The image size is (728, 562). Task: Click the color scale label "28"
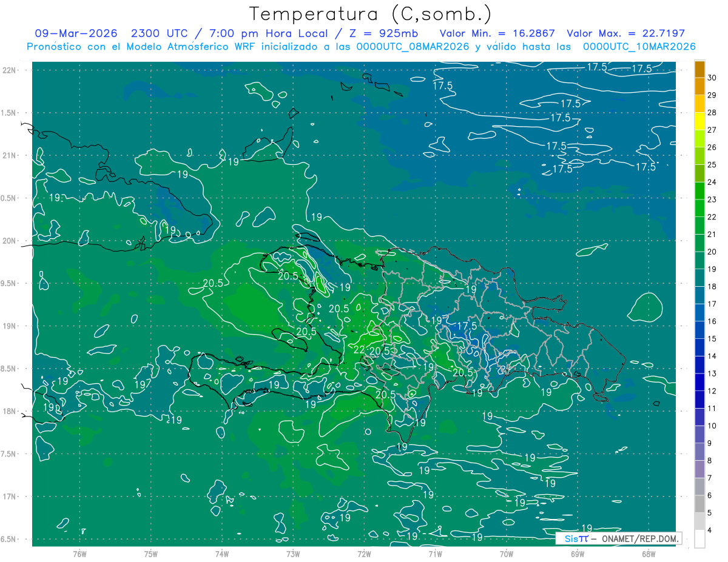[x=712, y=113]
